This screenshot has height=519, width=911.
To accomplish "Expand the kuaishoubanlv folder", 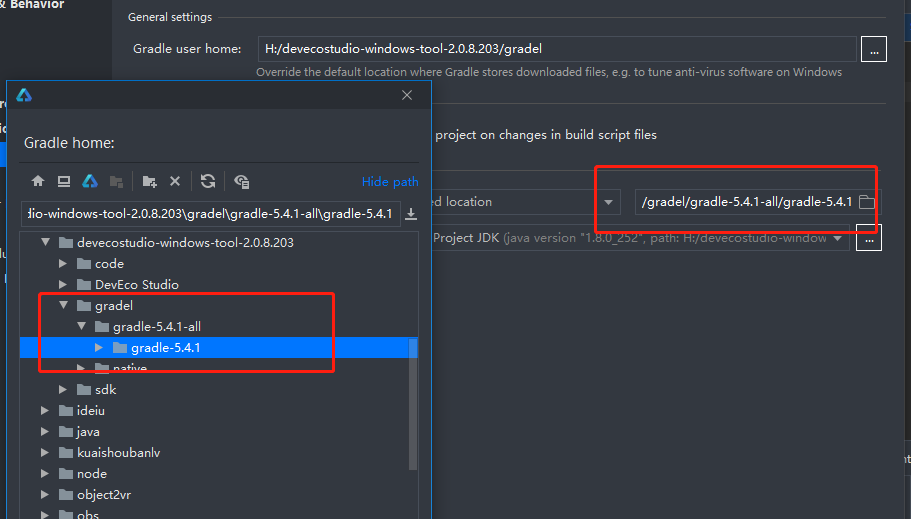I will click(45, 452).
